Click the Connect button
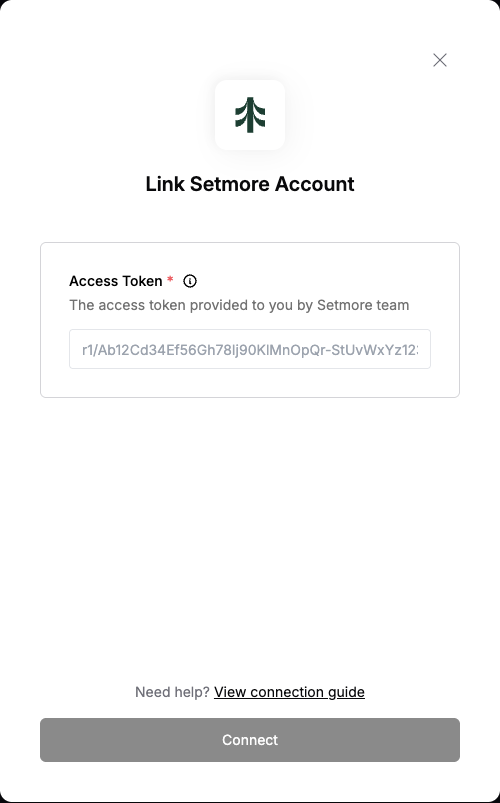The height and width of the screenshot is (803, 500). coord(250,739)
